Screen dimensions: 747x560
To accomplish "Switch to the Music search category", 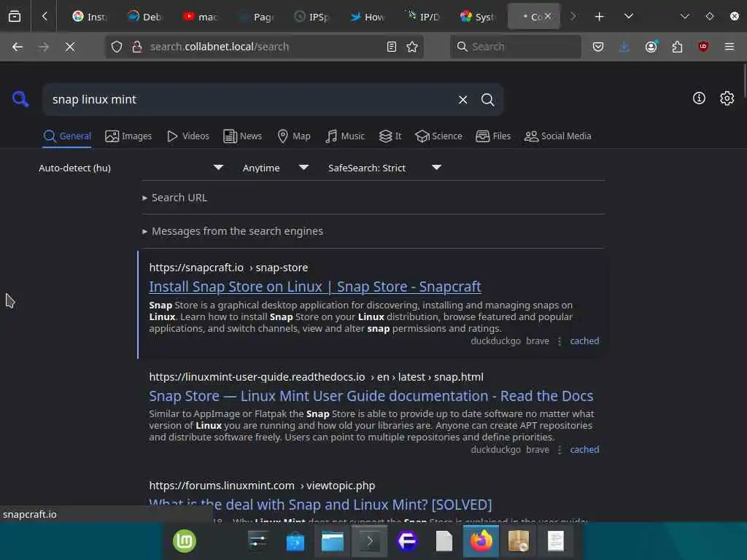I will (345, 136).
